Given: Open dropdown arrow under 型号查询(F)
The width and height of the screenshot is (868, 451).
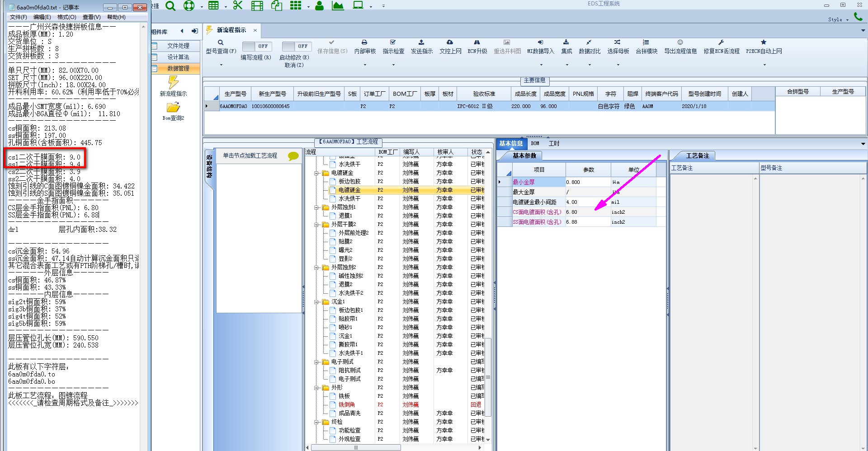Looking at the screenshot, I should click(221, 65).
